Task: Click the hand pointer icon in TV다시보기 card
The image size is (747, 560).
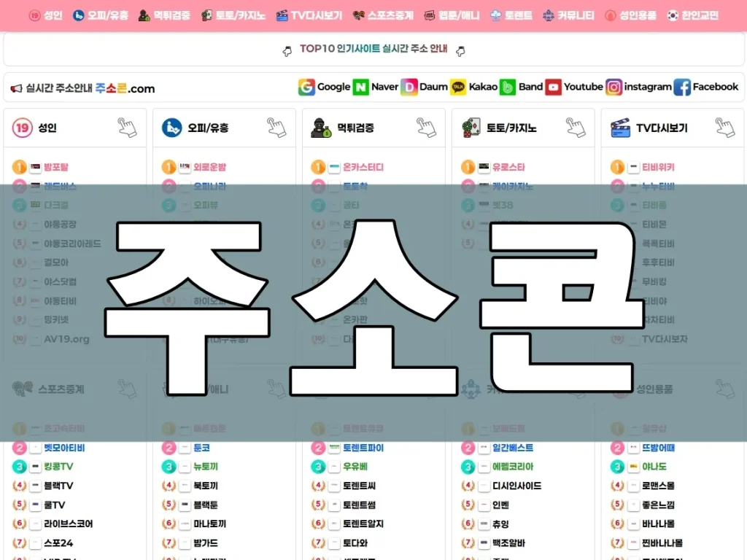Action: tap(724, 128)
